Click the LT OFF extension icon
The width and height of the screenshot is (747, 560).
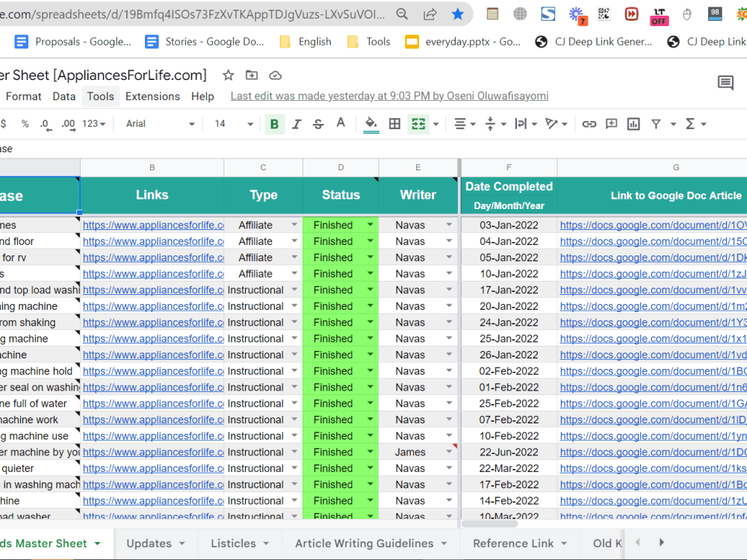click(x=659, y=16)
